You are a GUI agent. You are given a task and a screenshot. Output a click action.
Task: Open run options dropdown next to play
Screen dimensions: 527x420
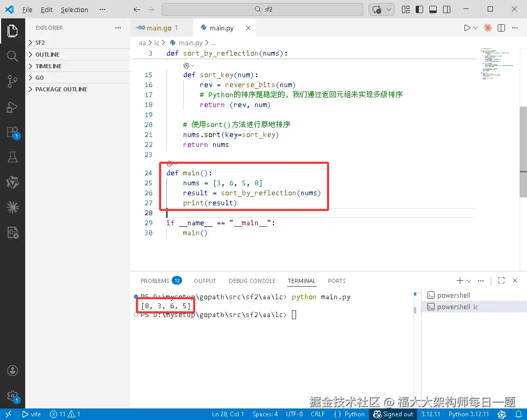tap(476, 28)
